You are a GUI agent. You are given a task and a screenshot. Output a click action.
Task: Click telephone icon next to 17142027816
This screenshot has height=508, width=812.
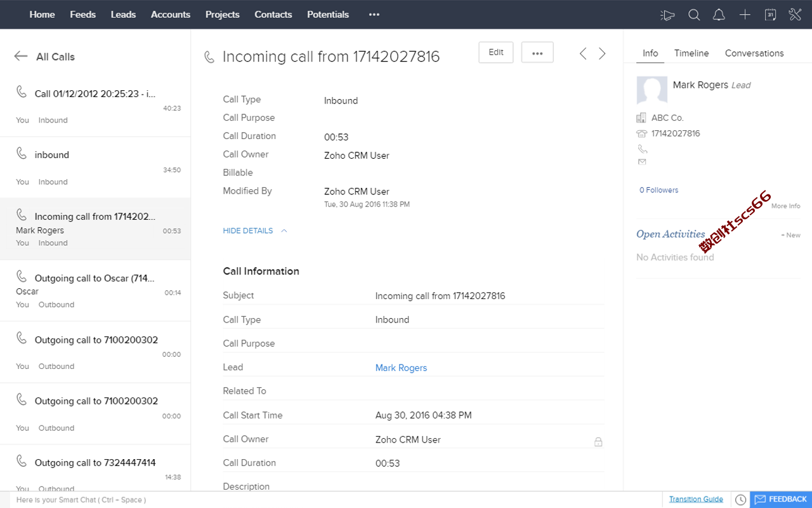click(x=641, y=133)
